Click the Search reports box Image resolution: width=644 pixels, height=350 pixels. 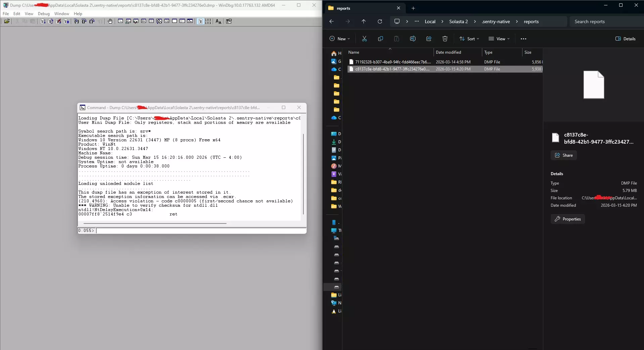(606, 21)
